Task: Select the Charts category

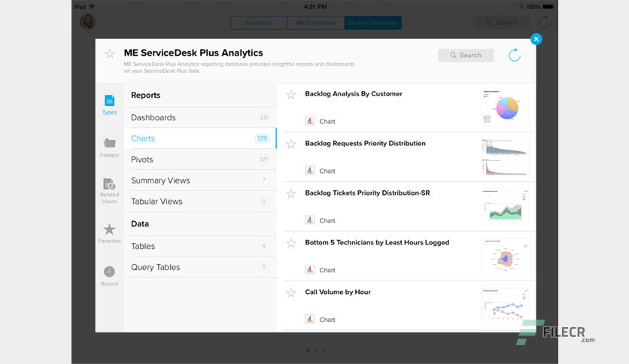Action: tap(200, 138)
